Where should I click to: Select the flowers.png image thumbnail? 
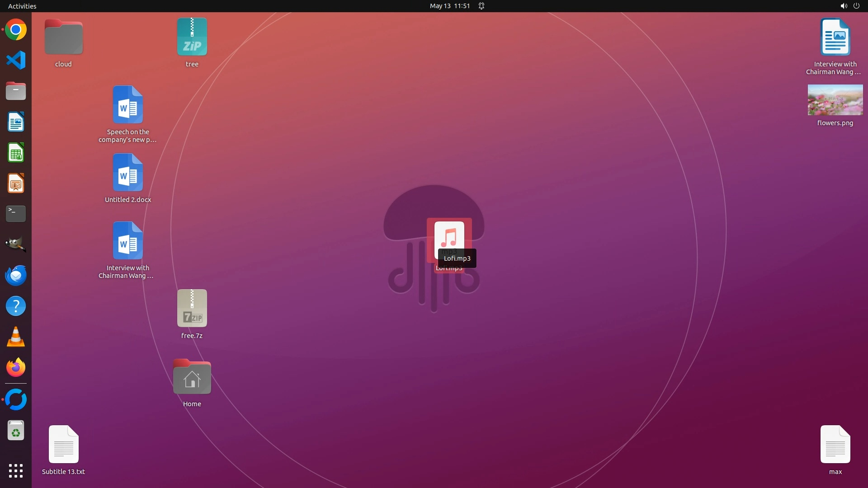pos(835,100)
